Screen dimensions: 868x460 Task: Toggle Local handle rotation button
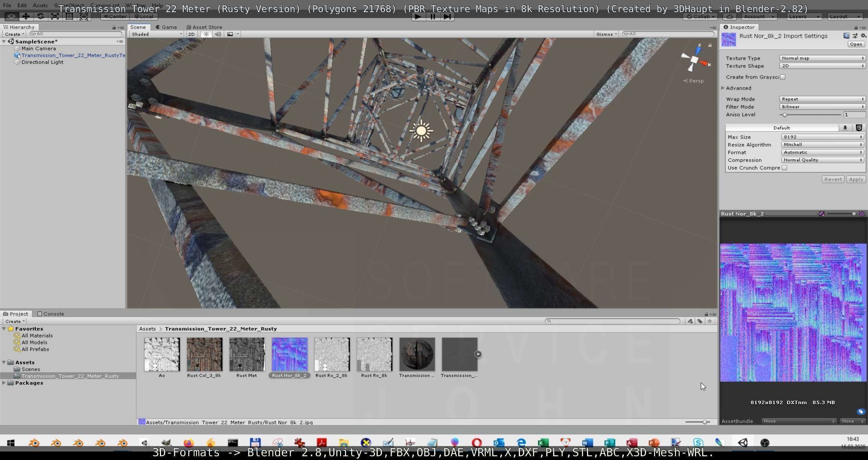coord(144,17)
